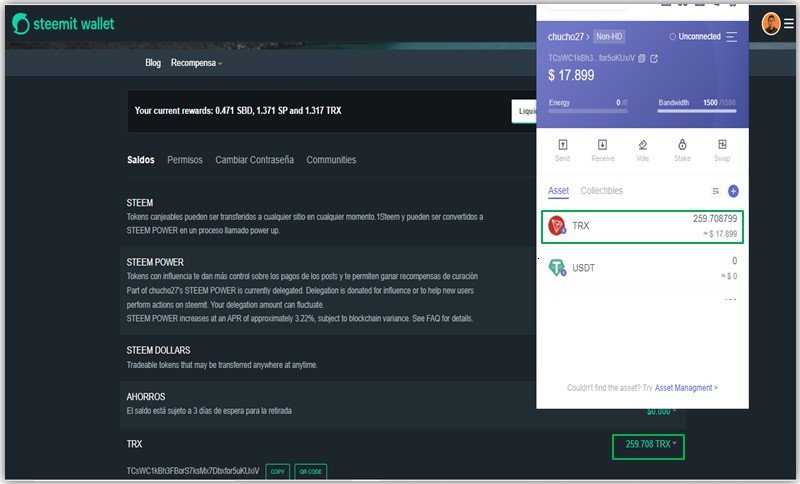Click the STEEM DOLLARS heading
This screenshot has height=484, width=800.
click(x=158, y=350)
